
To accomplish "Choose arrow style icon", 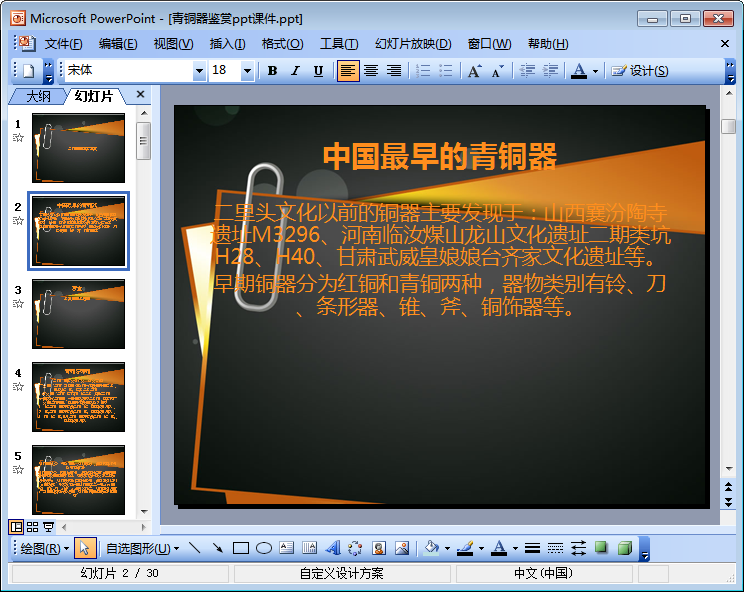I will [578, 548].
